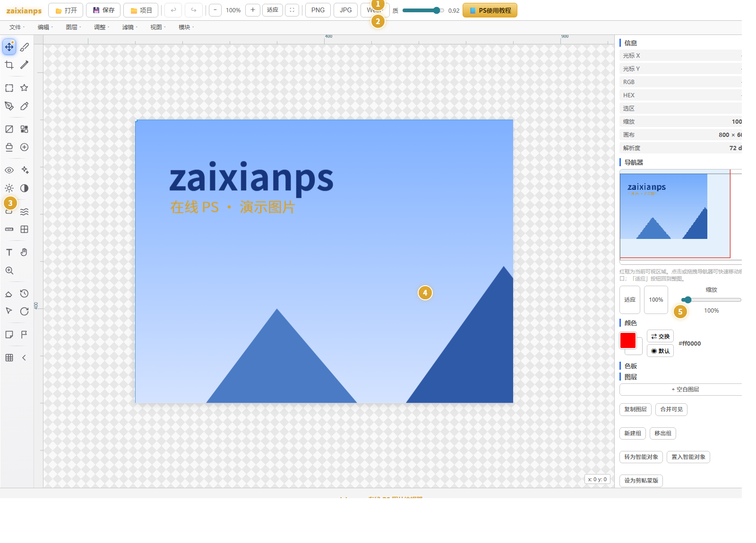The height and width of the screenshot is (543, 756).
Task: Click navigator 适应 fit button
Action: (630, 300)
